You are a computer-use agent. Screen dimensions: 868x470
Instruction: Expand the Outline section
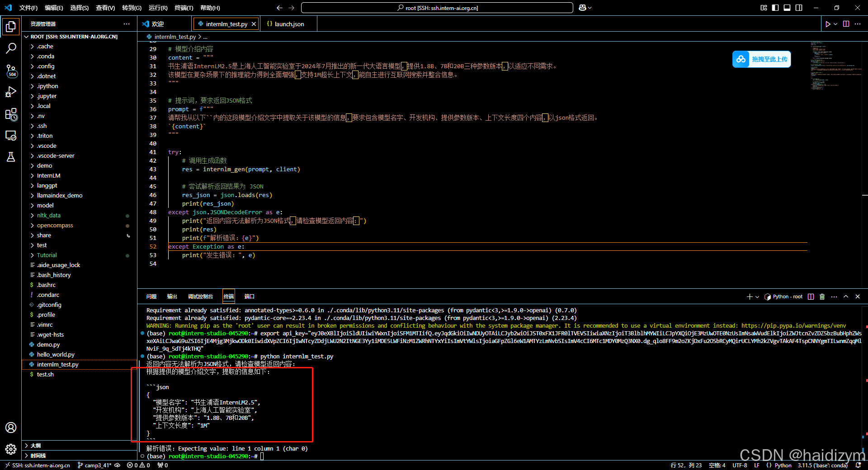79,446
